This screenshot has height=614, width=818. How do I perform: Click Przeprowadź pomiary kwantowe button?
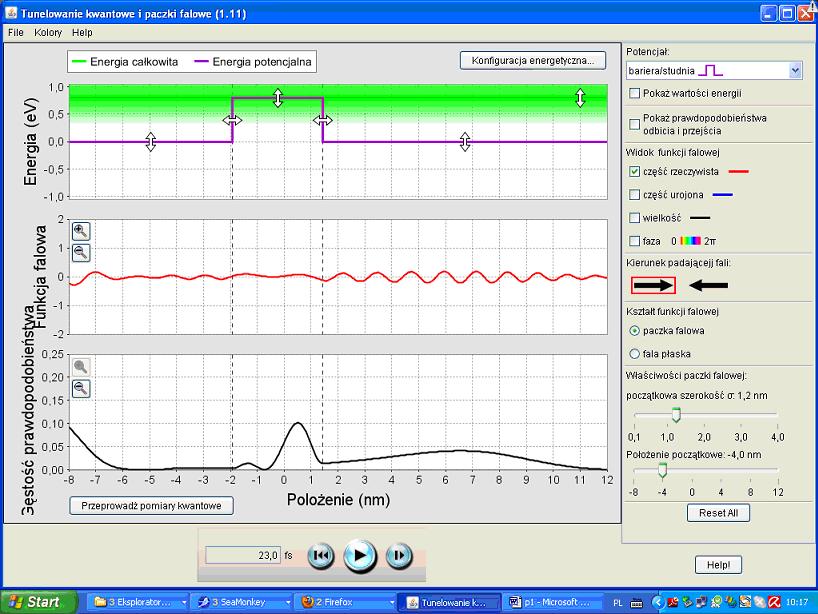coord(151,505)
